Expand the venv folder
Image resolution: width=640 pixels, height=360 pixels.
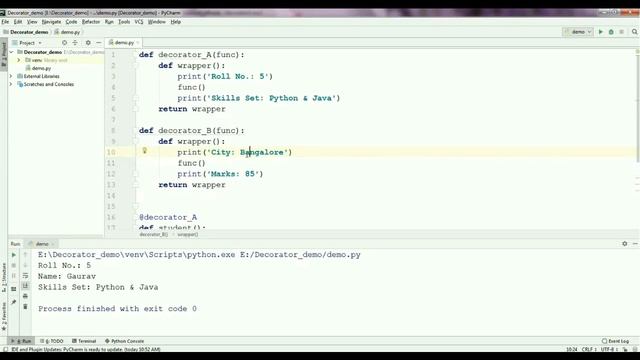18,60
